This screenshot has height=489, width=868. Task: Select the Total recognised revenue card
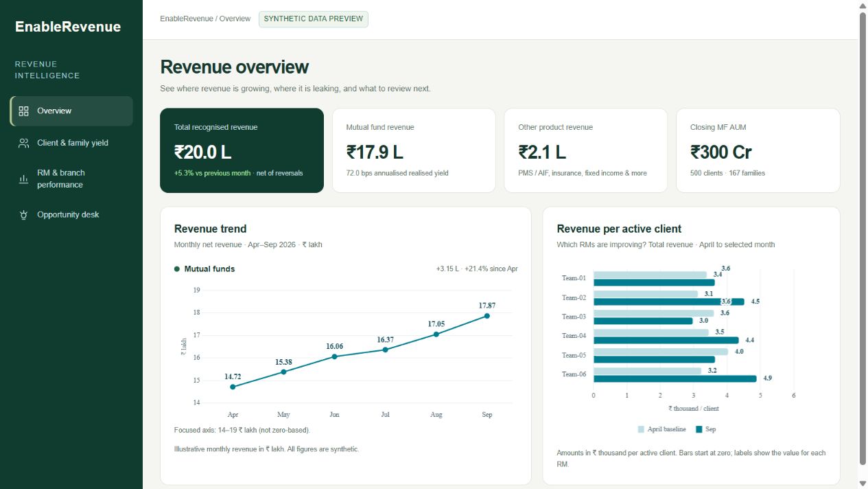[242, 150]
